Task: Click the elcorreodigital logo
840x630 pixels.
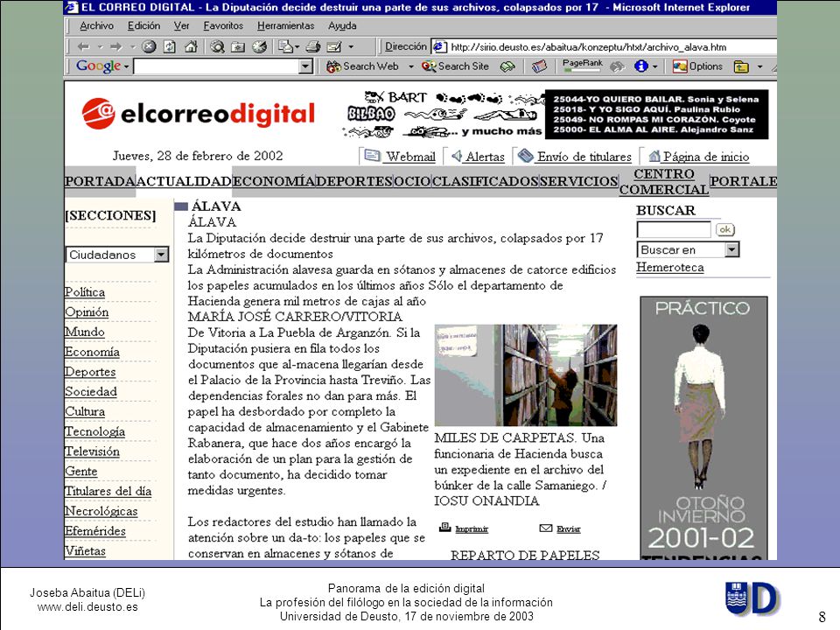Action: [199, 114]
